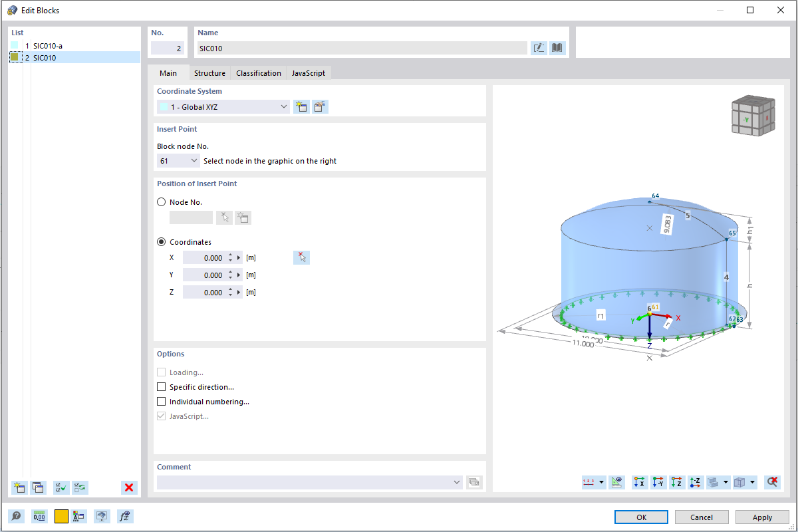Open the Coordinate System dropdown
The width and height of the screenshot is (798, 532).
click(x=283, y=106)
